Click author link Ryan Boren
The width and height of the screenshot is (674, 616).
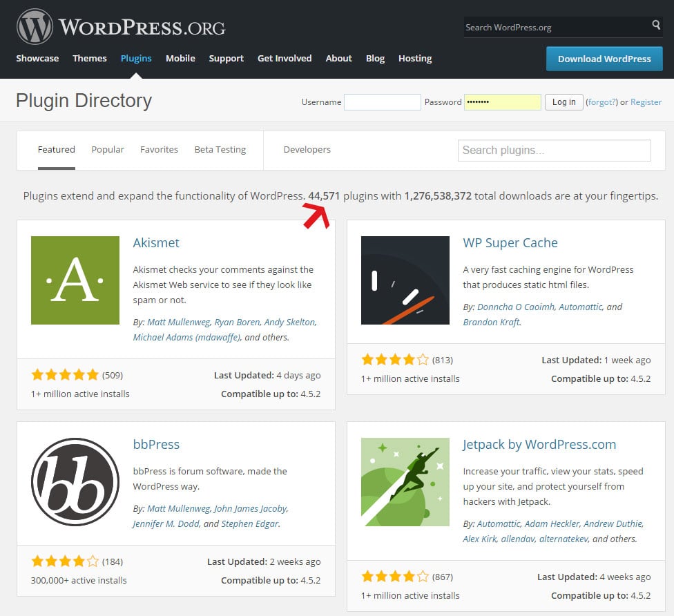237,322
